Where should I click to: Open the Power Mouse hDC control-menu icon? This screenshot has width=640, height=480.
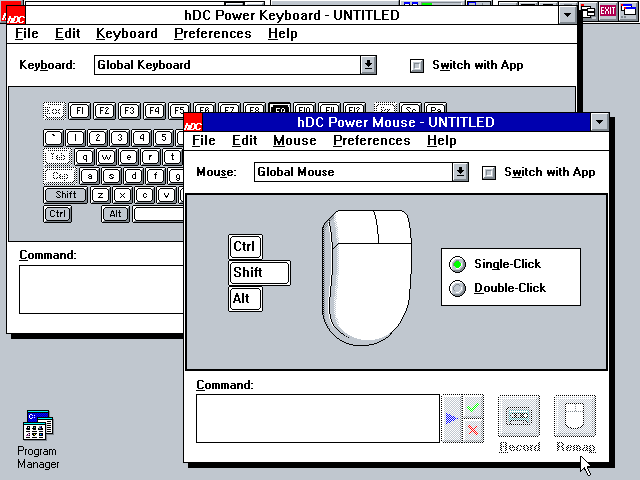[193, 122]
